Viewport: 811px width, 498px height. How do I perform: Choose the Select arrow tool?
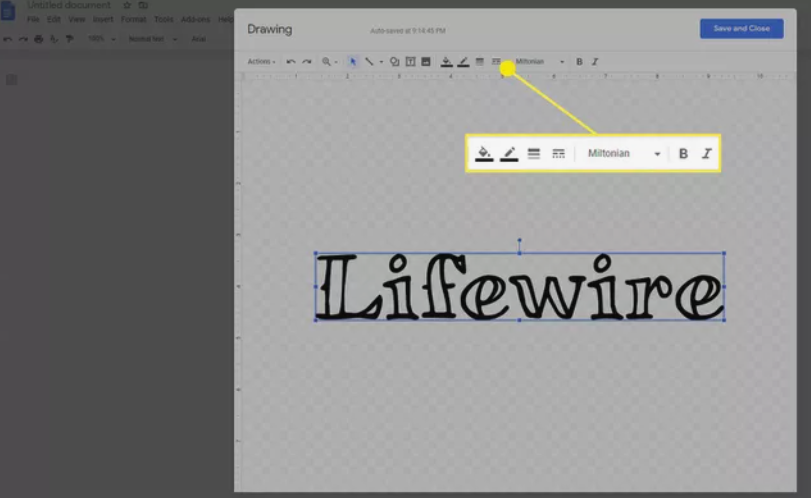tap(353, 62)
